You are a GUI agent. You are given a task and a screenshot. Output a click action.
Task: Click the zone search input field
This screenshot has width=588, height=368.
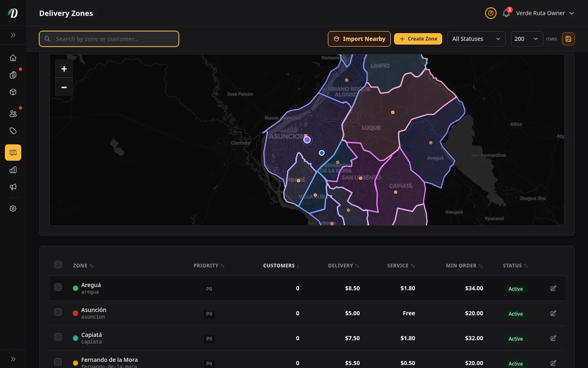pyautogui.click(x=109, y=39)
